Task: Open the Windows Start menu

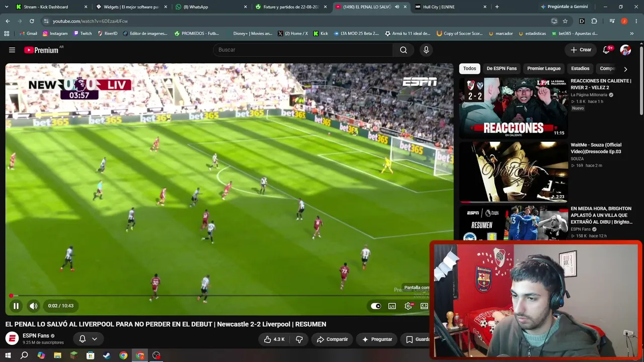Action: [8, 355]
